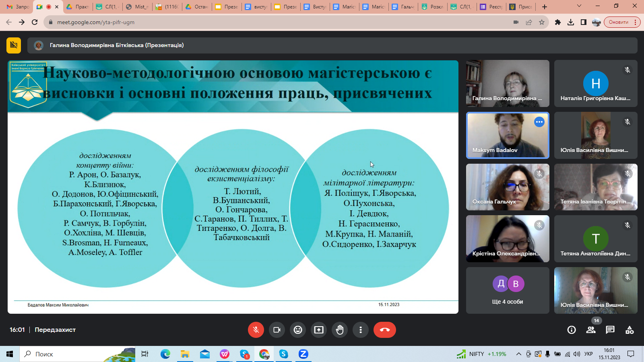Click the Оновити browser update button

(618, 22)
